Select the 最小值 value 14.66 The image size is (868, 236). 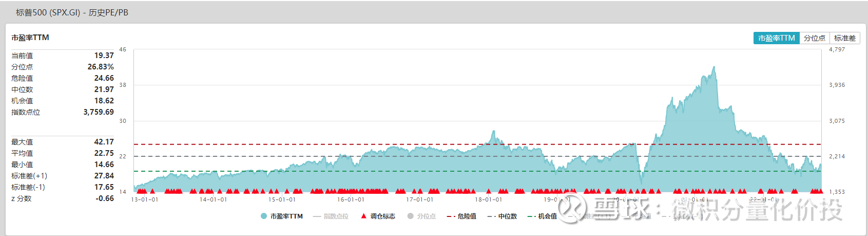click(104, 165)
